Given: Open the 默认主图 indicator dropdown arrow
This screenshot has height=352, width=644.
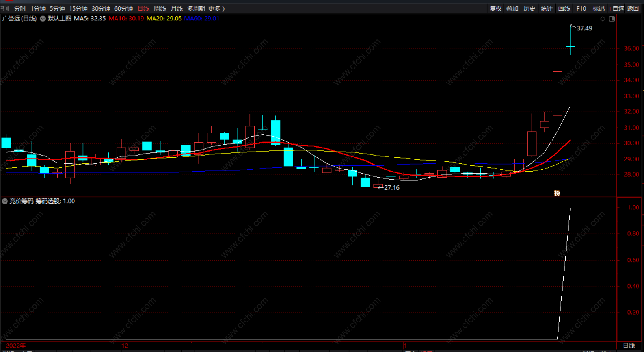Looking at the screenshot, I should [43, 19].
